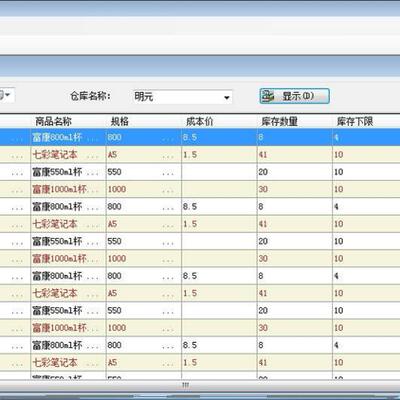The image size is (400, 400).
Task: Click the ellipsis after 800 in highlighted row
Action: 168,139
